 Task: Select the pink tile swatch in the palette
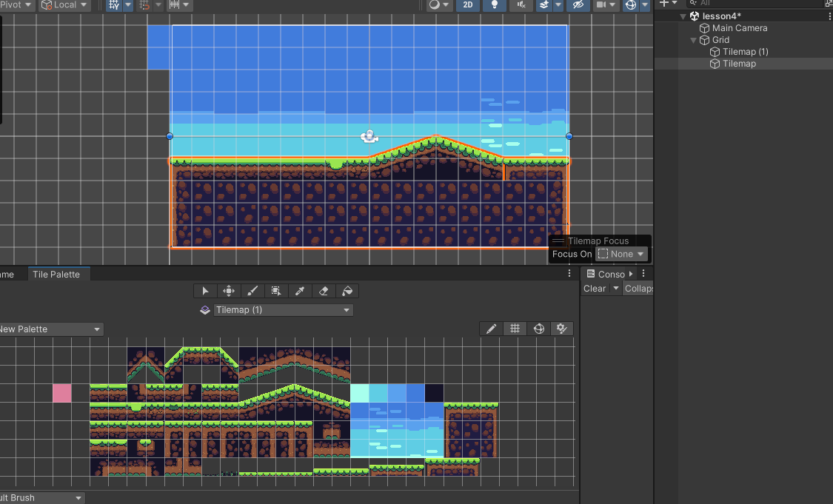point(62,393)
